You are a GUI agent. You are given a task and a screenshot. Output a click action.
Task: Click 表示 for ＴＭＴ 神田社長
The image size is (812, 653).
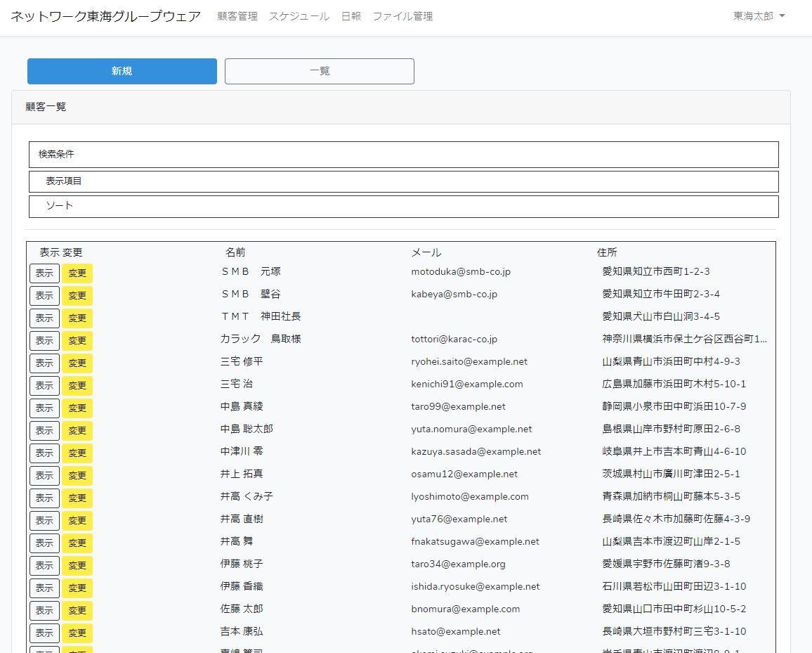44,318
